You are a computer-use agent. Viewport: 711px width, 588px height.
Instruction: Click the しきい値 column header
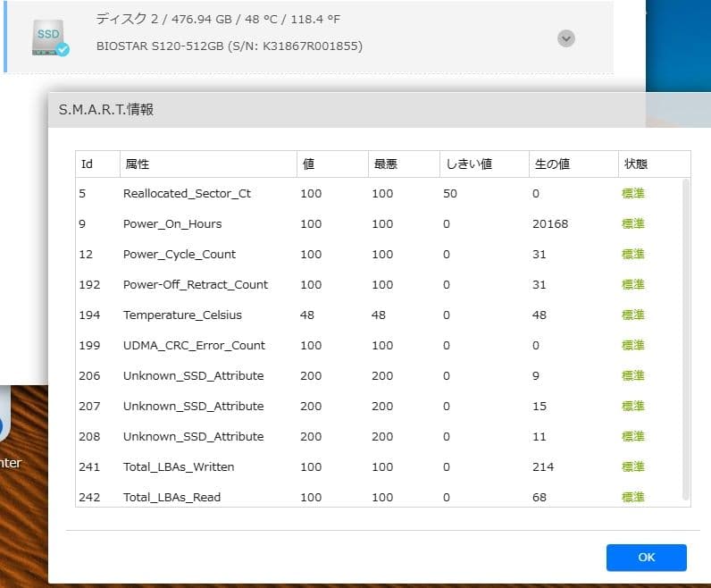(467, 164)
